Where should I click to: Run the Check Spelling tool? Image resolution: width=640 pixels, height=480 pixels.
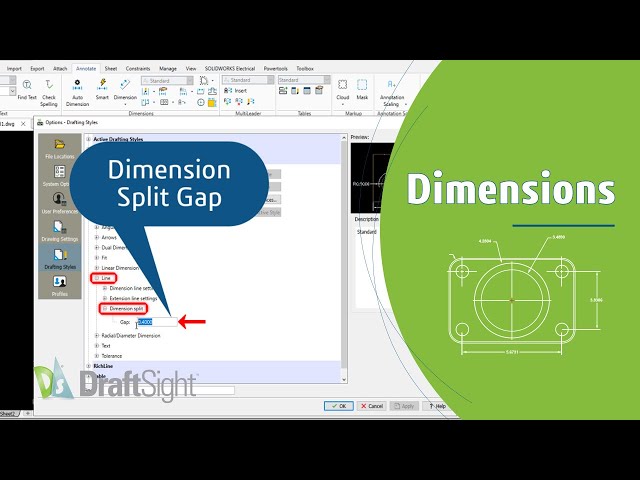(x=49, y=93)
